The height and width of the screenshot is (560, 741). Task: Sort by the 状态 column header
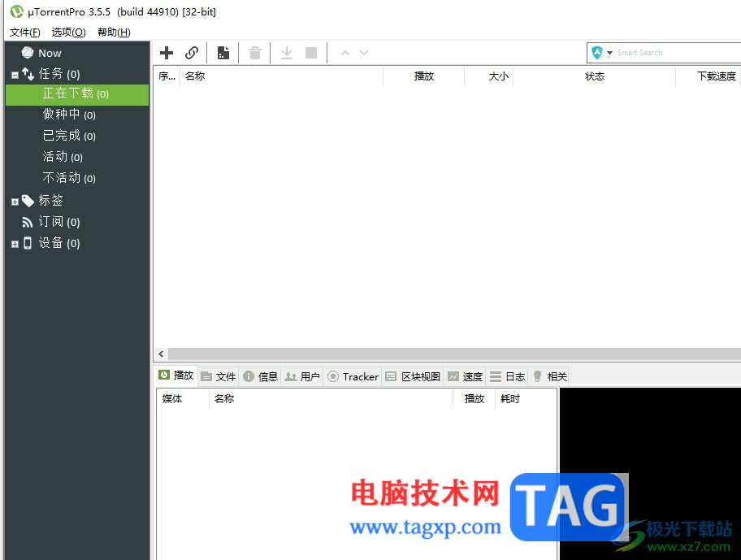tap(595, 76)
